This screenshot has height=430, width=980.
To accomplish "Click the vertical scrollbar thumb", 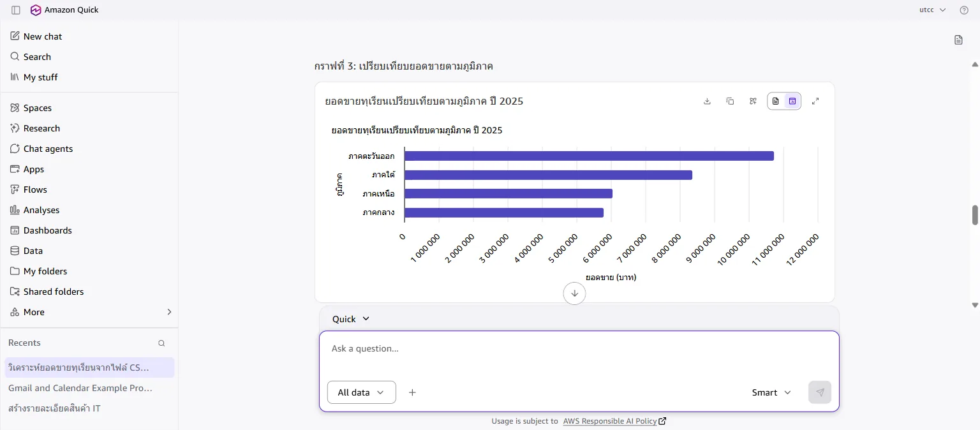I will [x=975, y=215].
